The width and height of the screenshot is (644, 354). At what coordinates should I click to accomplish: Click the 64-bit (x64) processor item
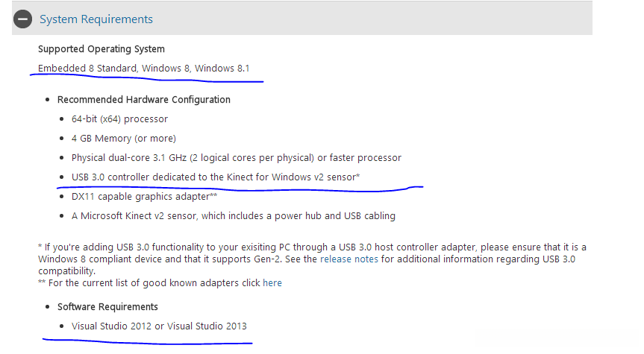[119, 118]
